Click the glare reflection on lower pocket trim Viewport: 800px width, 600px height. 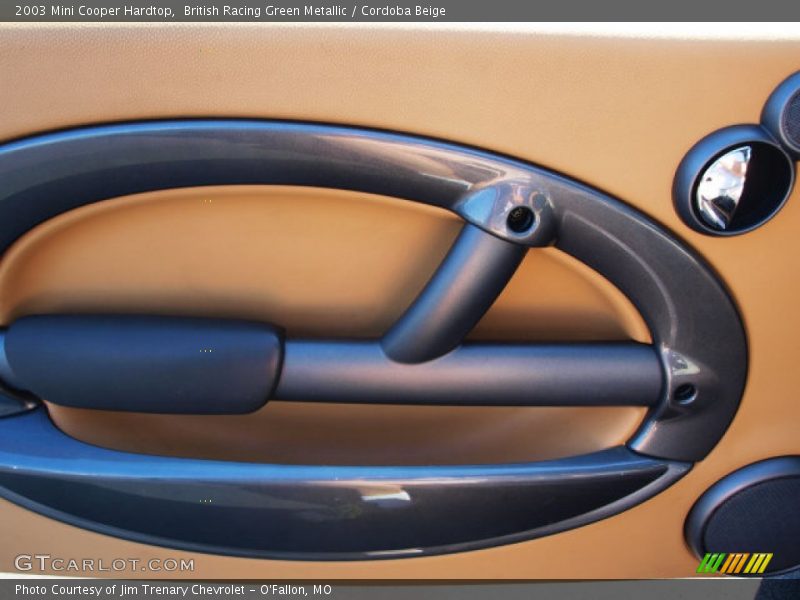click(x=385, y=496)
